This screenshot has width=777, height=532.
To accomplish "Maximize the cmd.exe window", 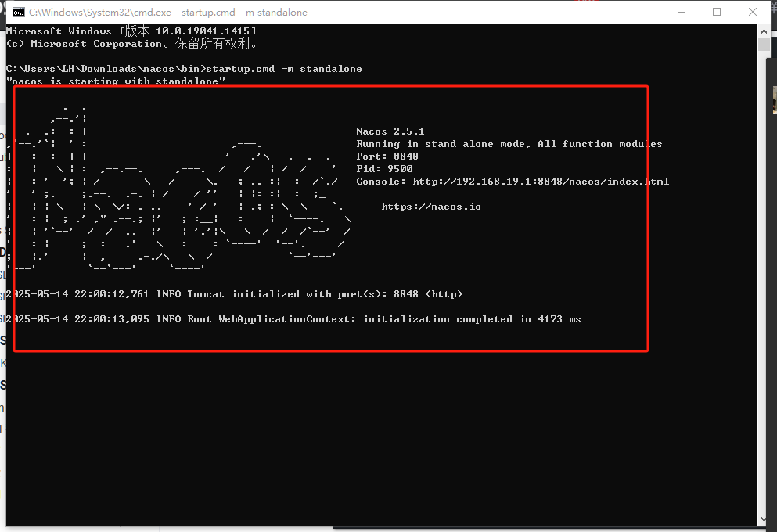I will coord(717,12).
